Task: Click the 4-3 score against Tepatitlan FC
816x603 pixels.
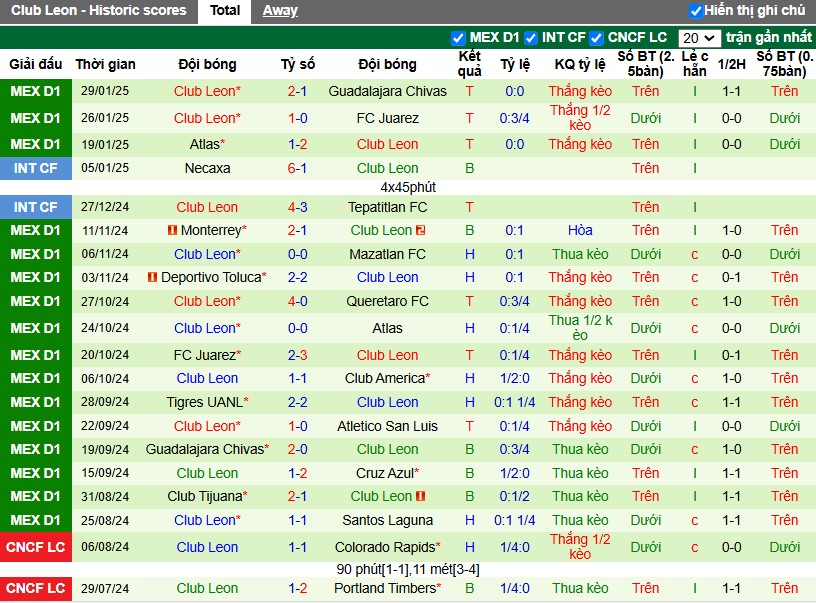Action: 297,207
